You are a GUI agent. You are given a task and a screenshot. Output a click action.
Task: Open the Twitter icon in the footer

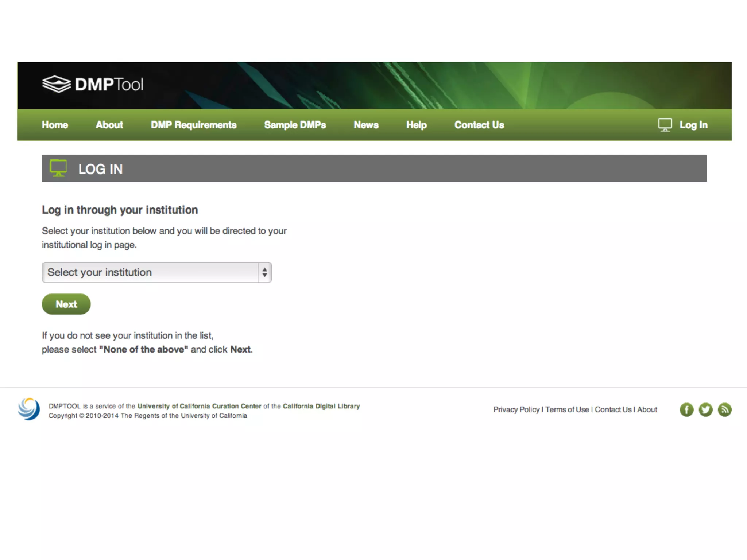click(x=705, y=409)
